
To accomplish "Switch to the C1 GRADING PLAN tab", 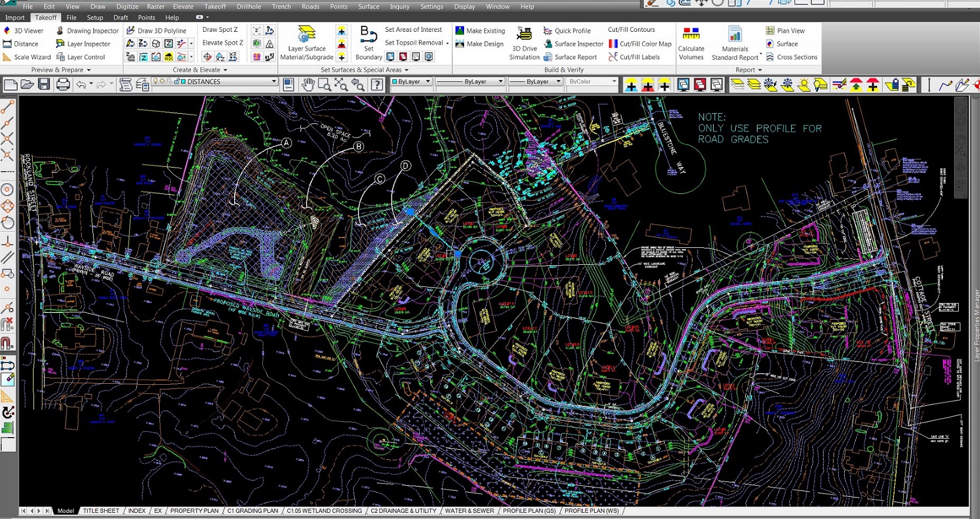I will pyautogui.click(x=252, y=511).
